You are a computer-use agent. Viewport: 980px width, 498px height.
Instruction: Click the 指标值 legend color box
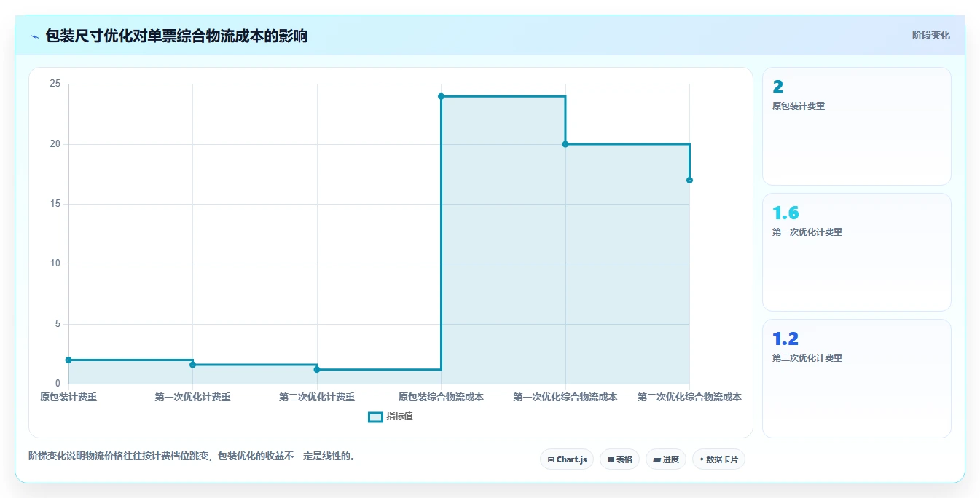[x=375, y=417]
